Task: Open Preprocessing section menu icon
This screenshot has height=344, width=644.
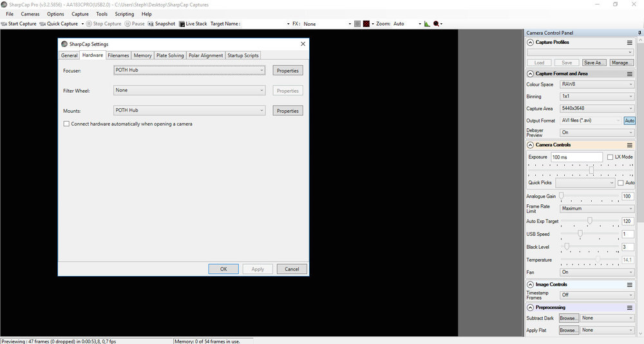Action: (x=630, y=307)
